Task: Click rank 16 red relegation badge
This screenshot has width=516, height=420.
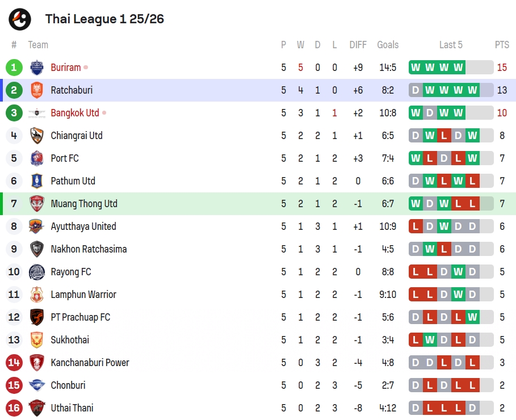Action: (x=14, y=408)
